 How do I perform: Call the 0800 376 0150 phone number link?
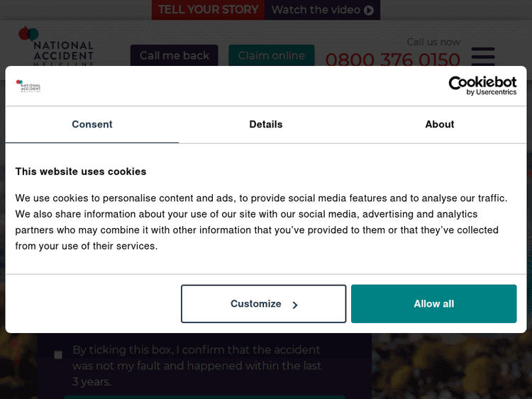pos(393,60)
